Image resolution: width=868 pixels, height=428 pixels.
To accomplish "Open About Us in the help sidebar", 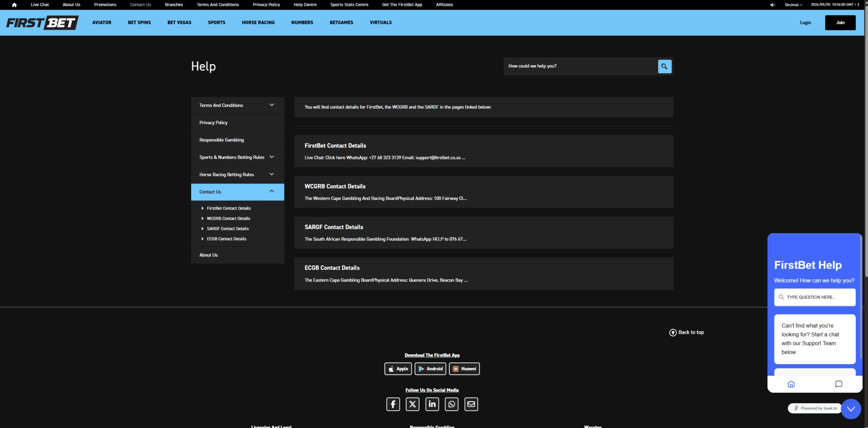I will click(x=238, y=255).
